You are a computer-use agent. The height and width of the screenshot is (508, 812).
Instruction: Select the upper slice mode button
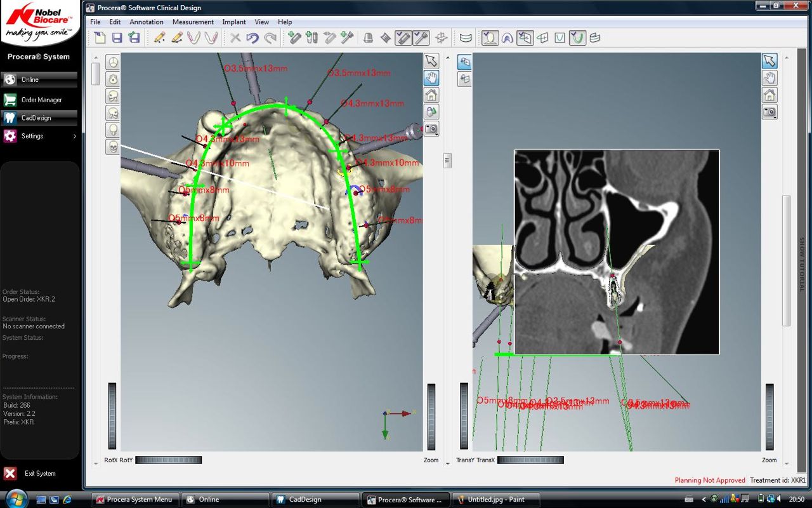(464, 62)
